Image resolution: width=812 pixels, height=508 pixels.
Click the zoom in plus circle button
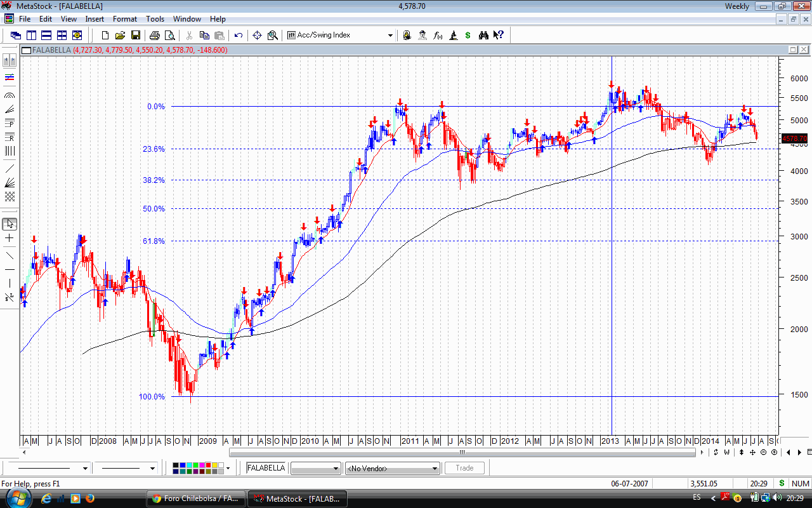774,452
